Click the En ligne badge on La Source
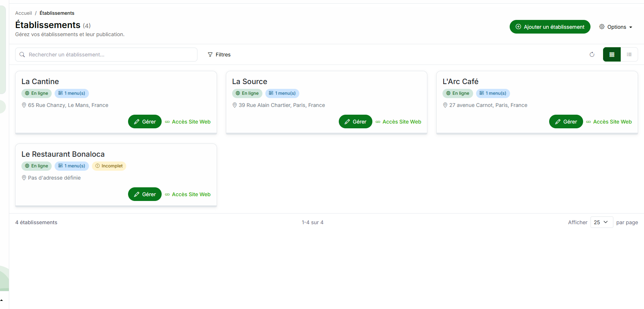The image size is (644, 309). pyautogui.click(x=247, y=93)
